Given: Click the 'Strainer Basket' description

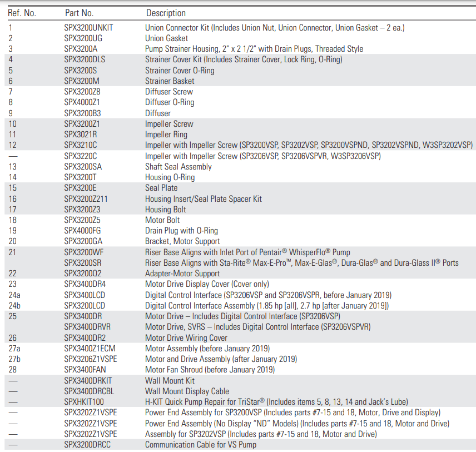Looking at the screenshot, I should (x=170, y=81).
